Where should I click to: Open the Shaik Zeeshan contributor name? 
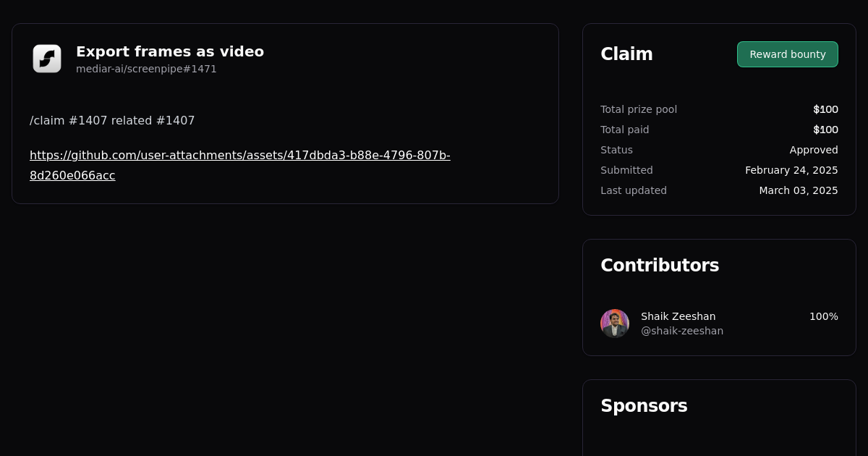678,316
